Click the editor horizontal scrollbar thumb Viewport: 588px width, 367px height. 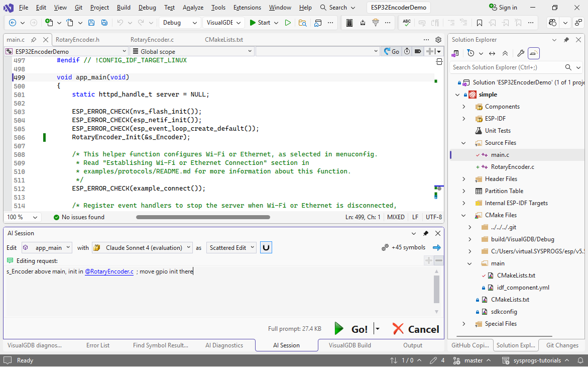pos(203,217)
